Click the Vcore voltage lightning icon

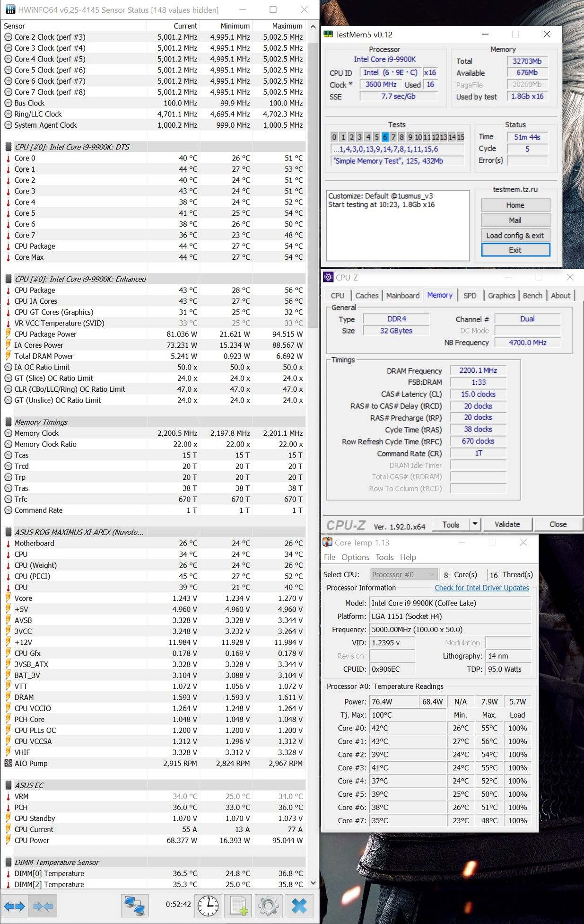click(x=8, y=598)
